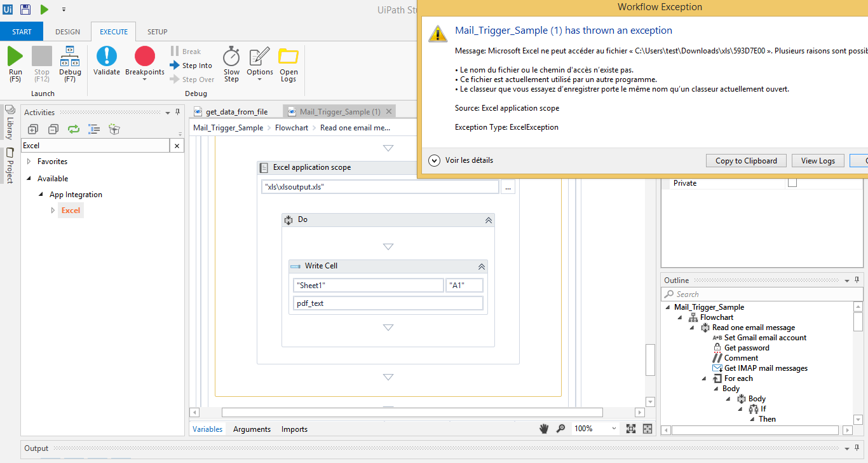Open the Library side panel
868x463 pixels.
tap(10, 123)
